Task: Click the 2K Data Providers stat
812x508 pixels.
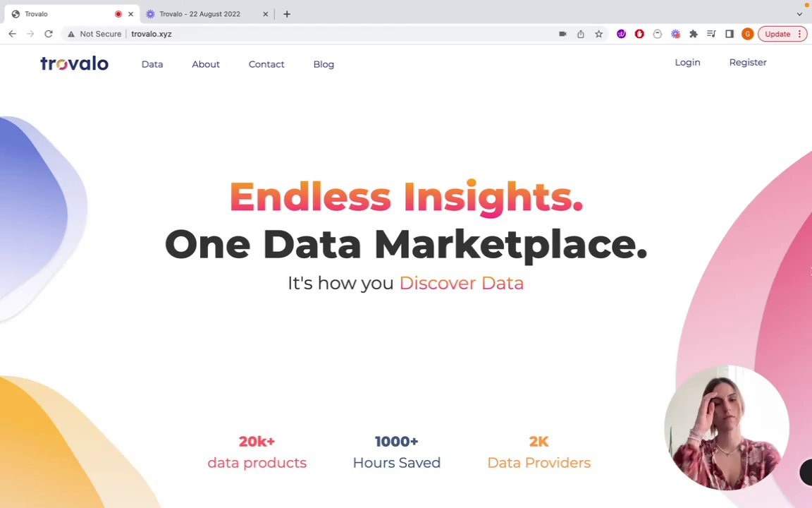Action: pyautogui.click(x=539, y=452)
